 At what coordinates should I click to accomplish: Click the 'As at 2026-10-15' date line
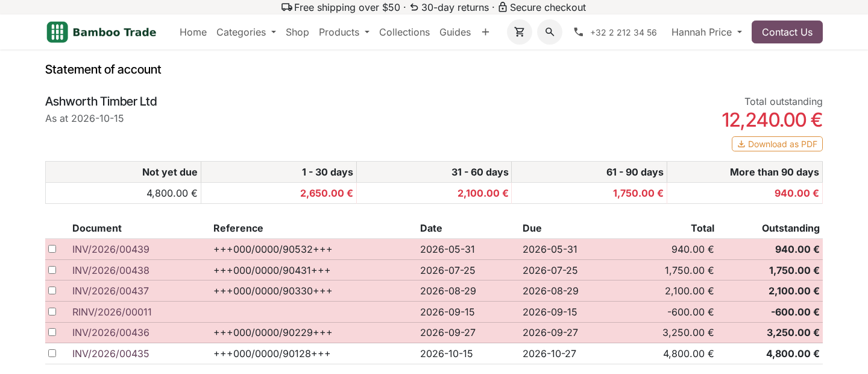(x=84, y=118)
